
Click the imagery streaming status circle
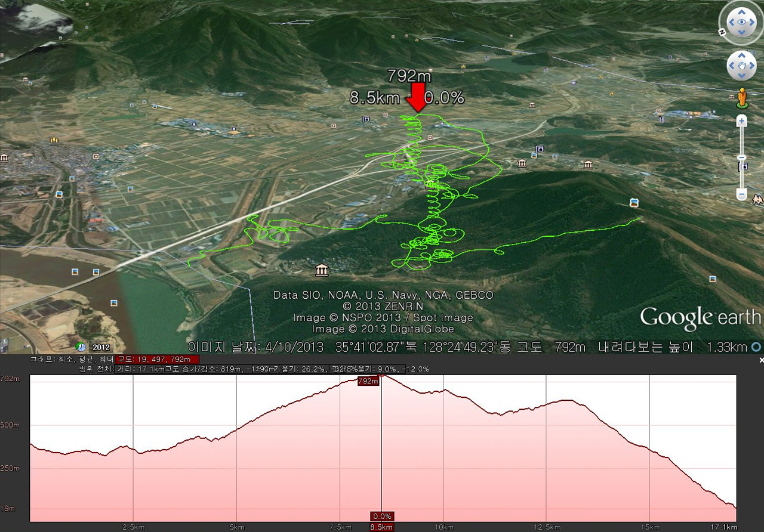(x=757, y=347)
